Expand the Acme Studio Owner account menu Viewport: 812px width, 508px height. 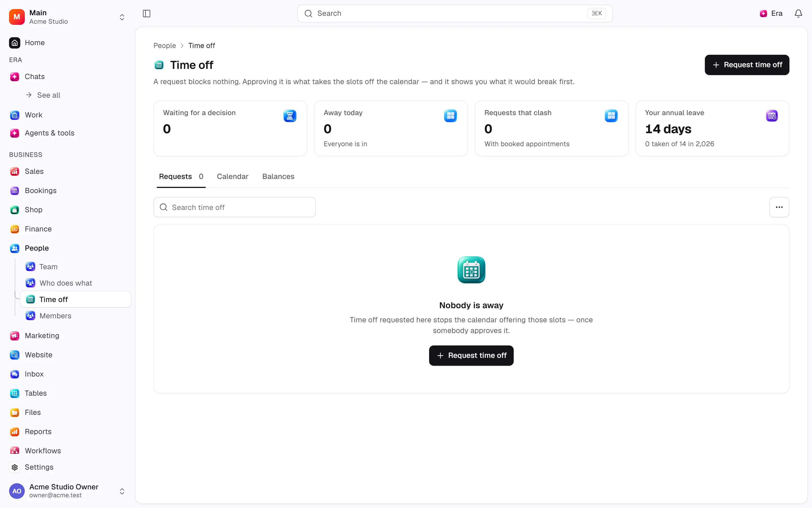(x=122, y=491)
